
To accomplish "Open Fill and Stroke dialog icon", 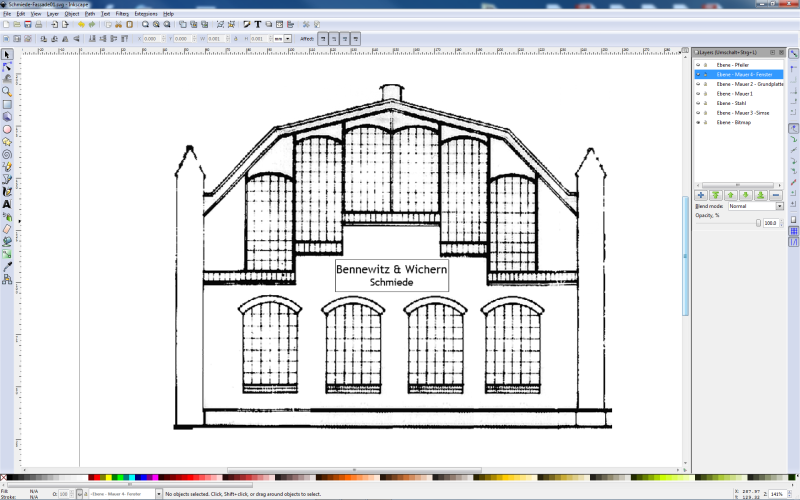I will [247, 24].
